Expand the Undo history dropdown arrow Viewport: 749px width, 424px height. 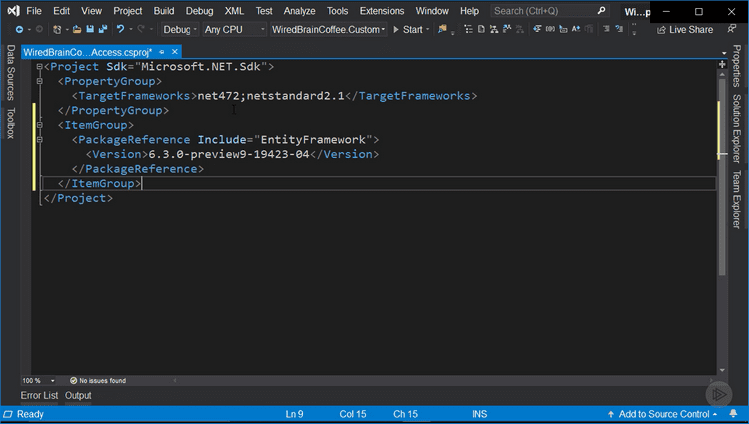pos(131,30)
